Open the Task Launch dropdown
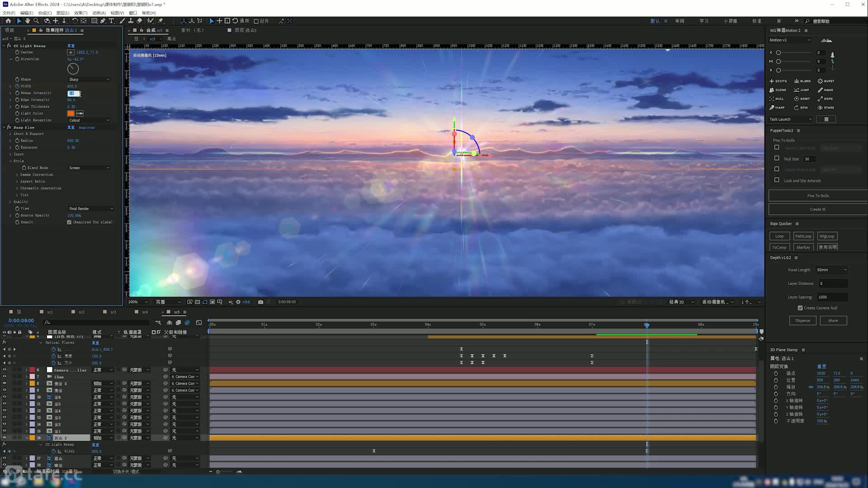Viewport: 868px width, 488px height. tap(790, 119)
